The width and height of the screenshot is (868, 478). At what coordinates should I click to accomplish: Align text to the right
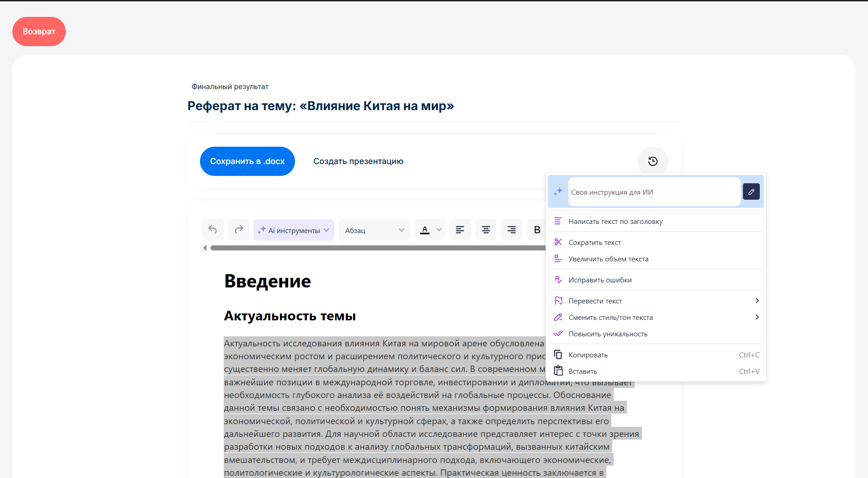[511, 230]
